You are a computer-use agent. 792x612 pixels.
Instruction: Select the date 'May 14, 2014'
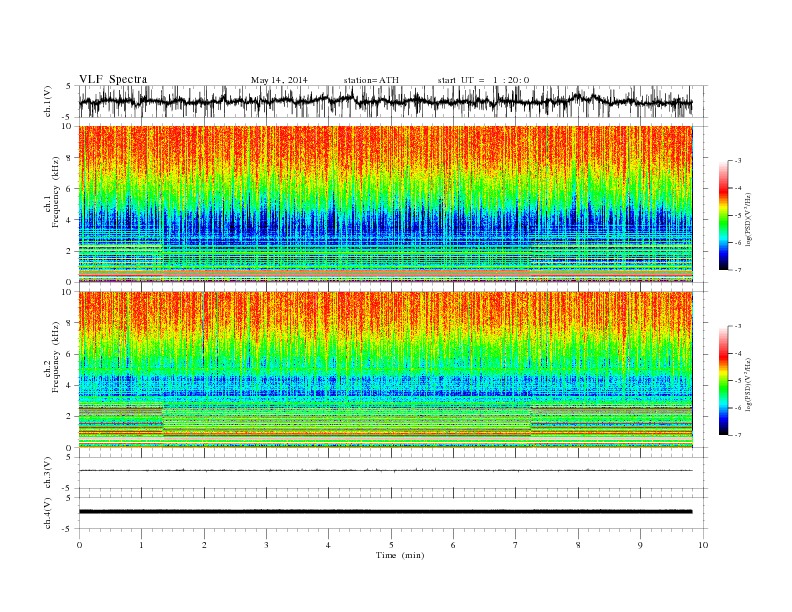279,80
